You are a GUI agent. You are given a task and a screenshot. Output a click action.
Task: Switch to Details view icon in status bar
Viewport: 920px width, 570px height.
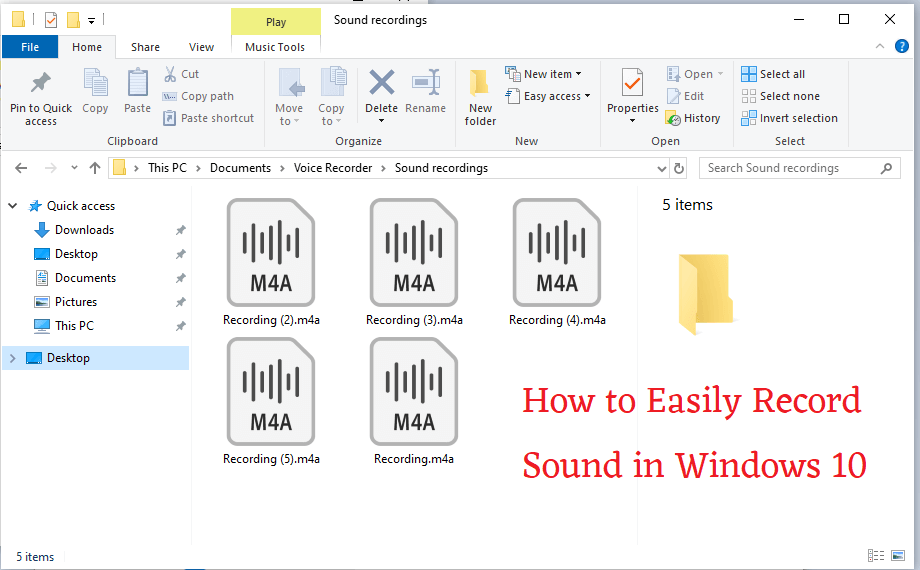pyautogui.click(x=876, y=555)
